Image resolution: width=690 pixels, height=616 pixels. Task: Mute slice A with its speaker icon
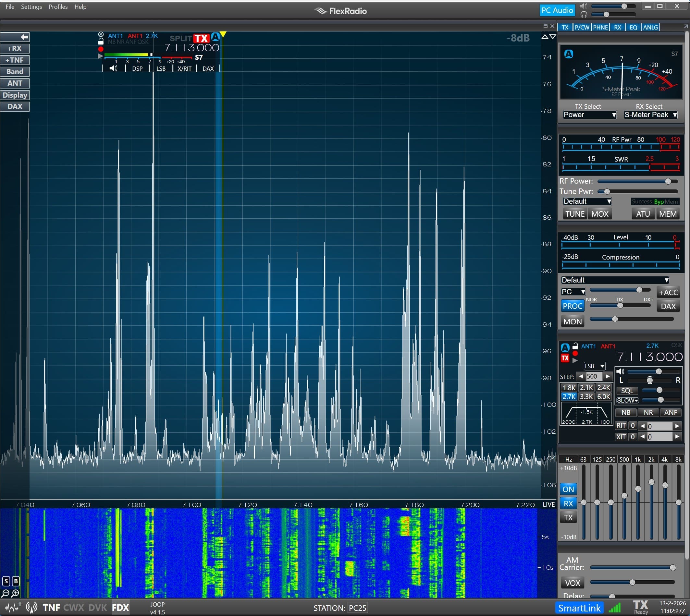pos(113,68)
